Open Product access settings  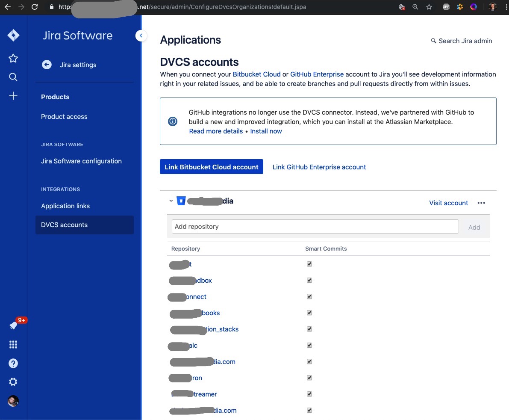[x=64, y=117]
